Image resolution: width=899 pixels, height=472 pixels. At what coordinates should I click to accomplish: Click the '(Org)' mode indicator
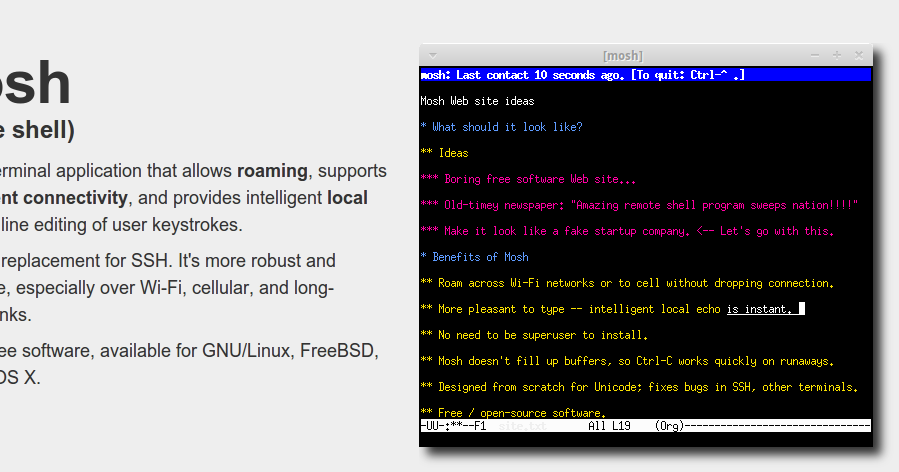click(670, 426)
